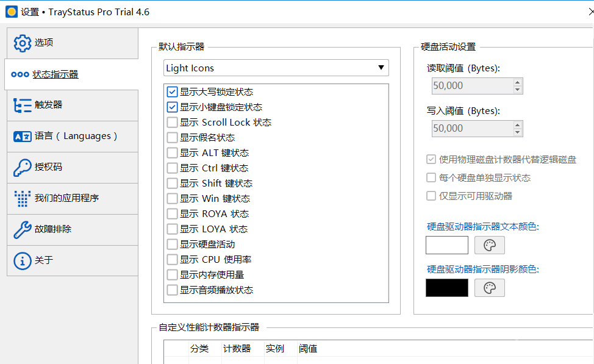Click the info icon beside 关于

[x=22, y=261]
